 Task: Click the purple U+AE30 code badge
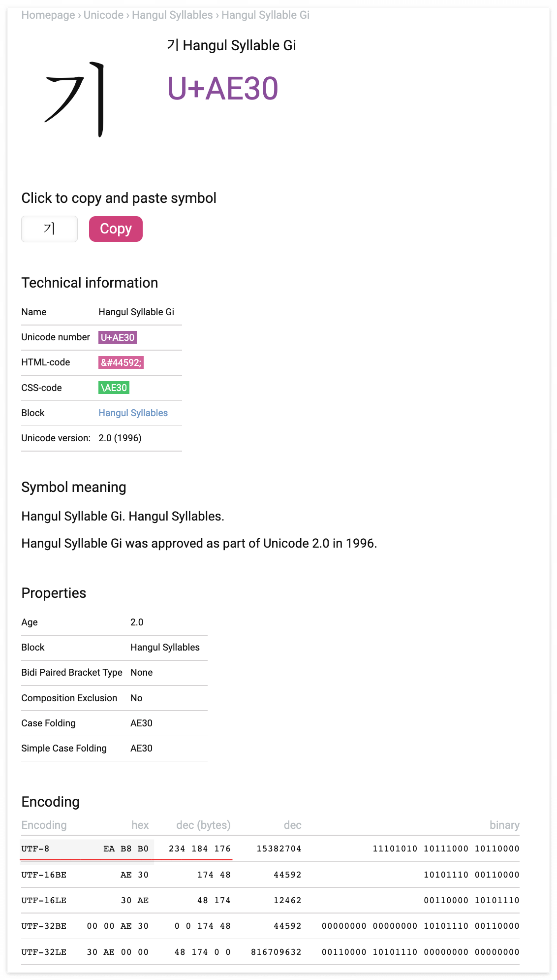pos(118,337)
